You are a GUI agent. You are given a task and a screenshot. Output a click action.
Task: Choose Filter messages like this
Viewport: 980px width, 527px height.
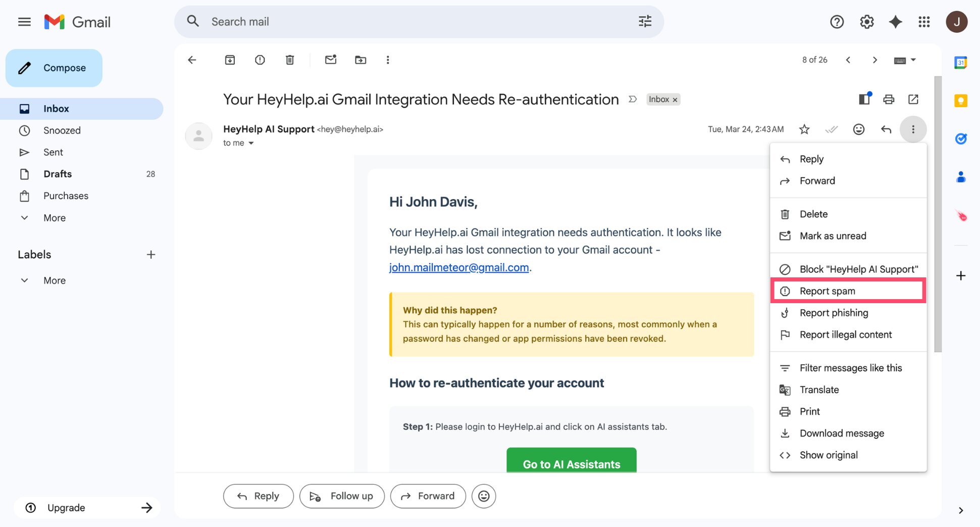848,368
